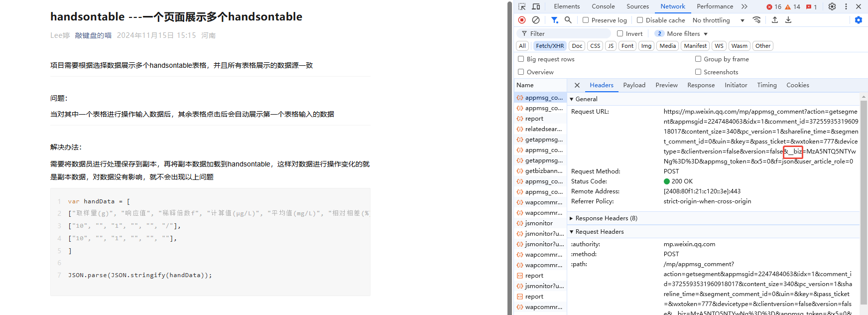Export HAR file download icon
868x315 pixels.
(x=788, y=20)
